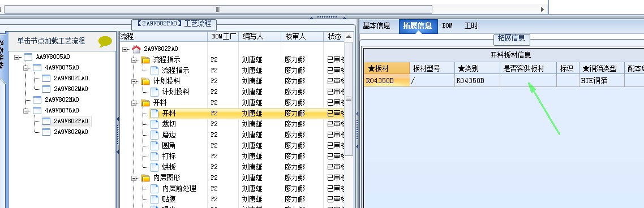Click the 是否客供板材 cell in first row
This screenshot has width=644, height=208.
pos(528,81)
